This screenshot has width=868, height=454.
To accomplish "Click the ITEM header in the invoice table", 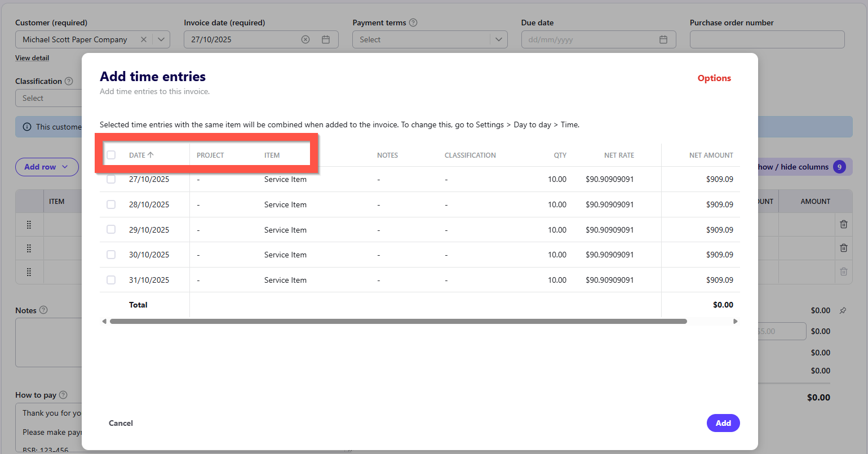I will 56,201.
